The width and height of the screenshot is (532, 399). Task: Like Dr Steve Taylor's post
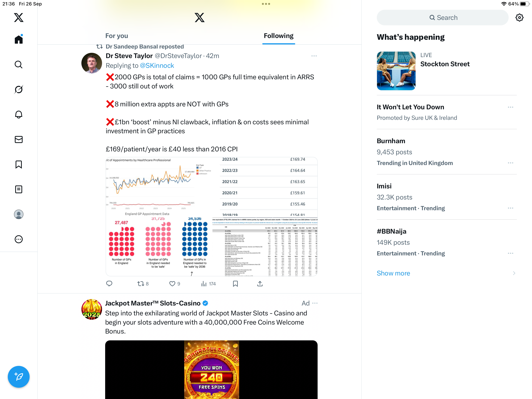(x=175, y=284)
